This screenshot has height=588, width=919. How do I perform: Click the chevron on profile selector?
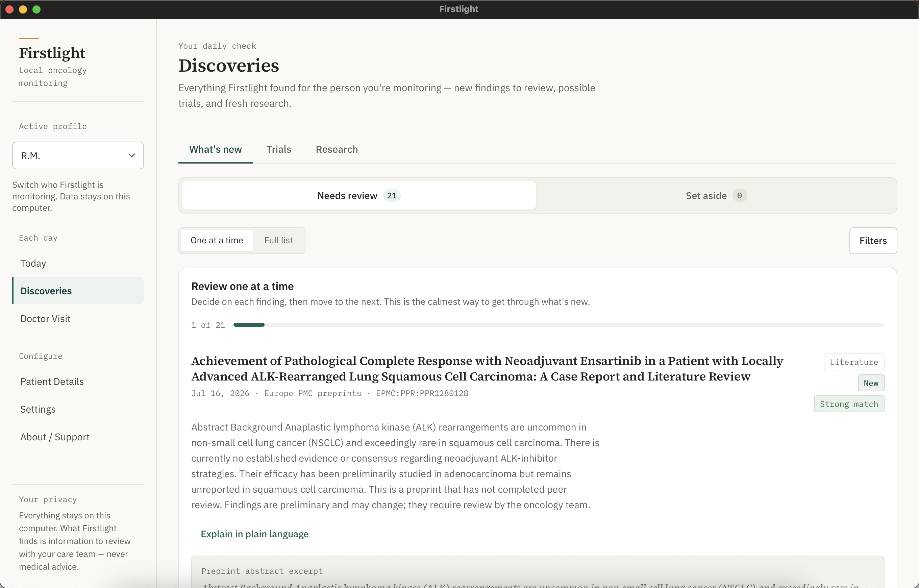coord(132,155)
